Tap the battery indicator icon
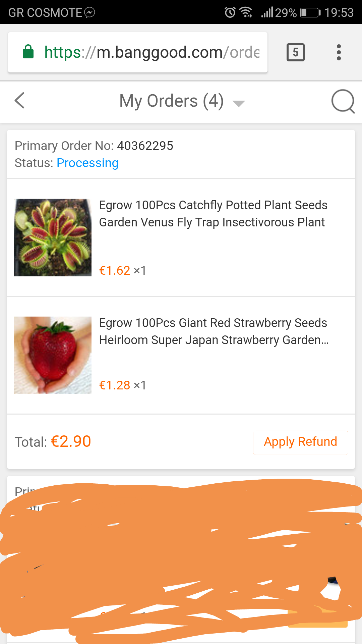This screenshot has height=644, width=362. pos(310,13)
